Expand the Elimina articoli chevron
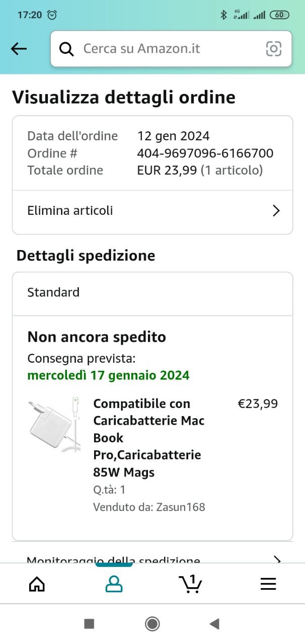This screenshot has width=305, height=644. (x=276, y=211)
